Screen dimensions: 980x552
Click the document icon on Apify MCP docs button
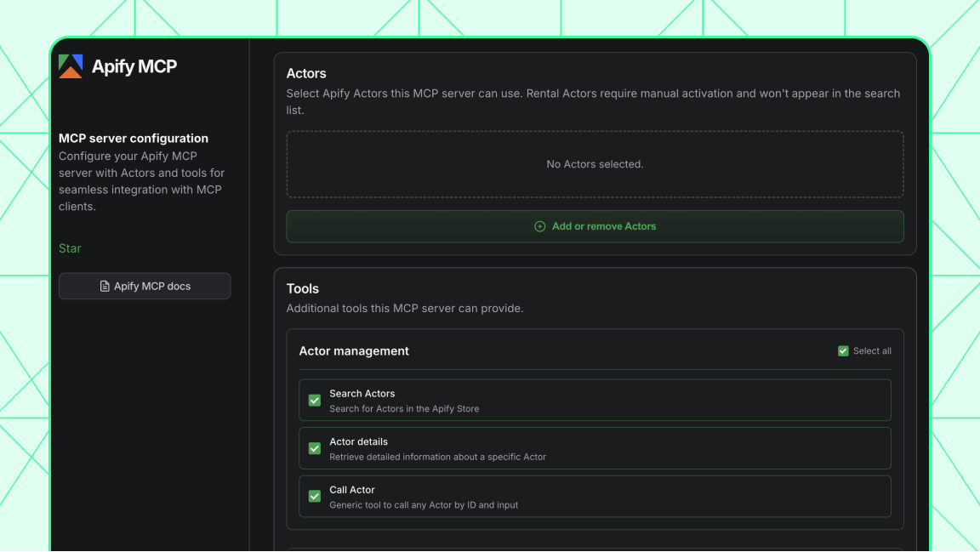[x=105, y=286]
